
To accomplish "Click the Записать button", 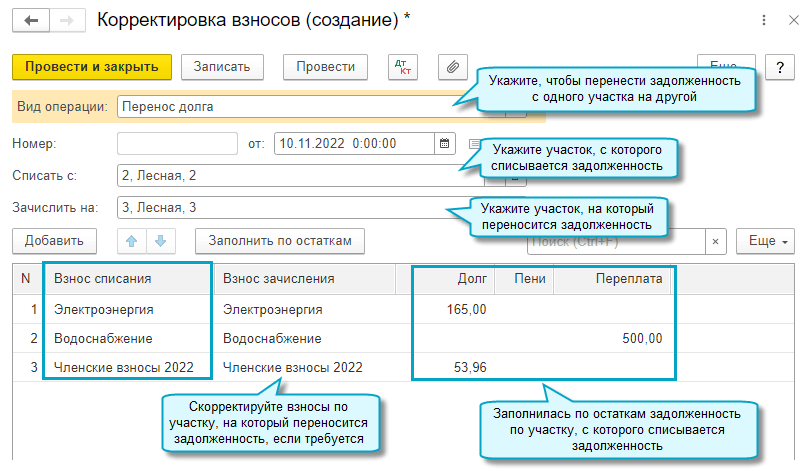I will [222, 67].
